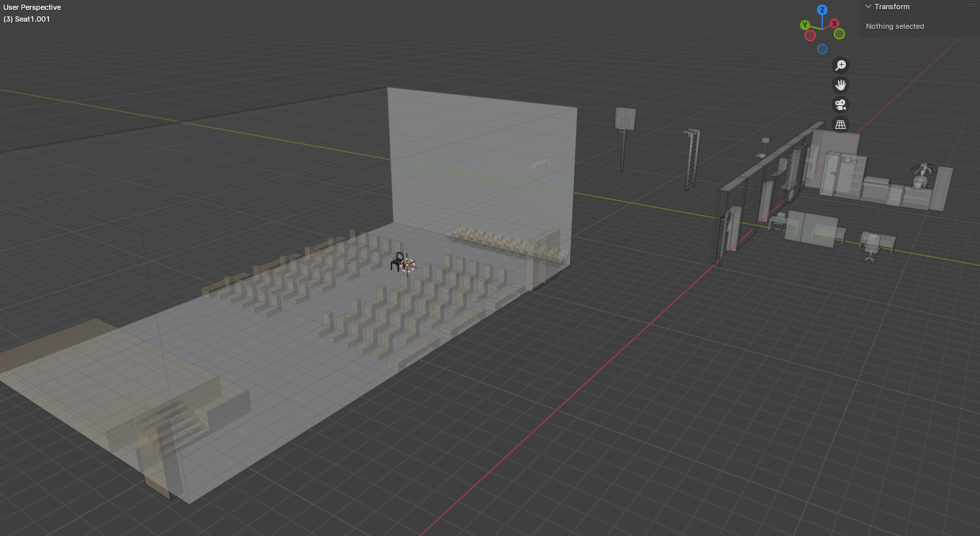Viewport: 980px width, 536px height.
Task: Collapse the Transform panel
Action: pos(869,7)
